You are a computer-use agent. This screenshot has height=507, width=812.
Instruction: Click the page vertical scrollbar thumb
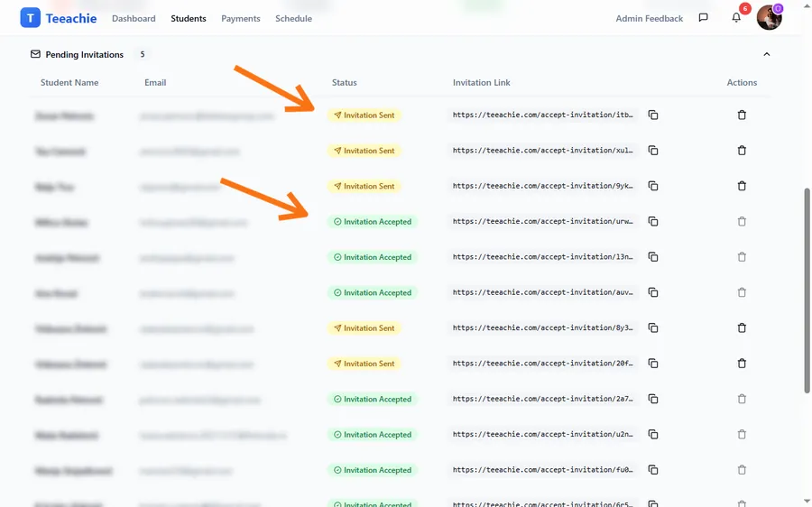click(x=807, y=290)
